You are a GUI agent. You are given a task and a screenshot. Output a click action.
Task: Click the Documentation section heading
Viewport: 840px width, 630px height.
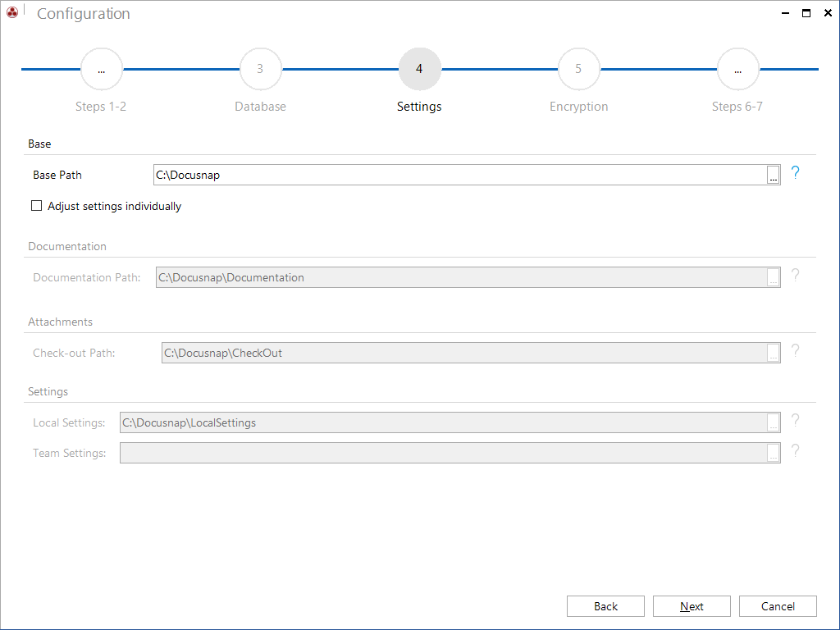click(x=67, y=246)
